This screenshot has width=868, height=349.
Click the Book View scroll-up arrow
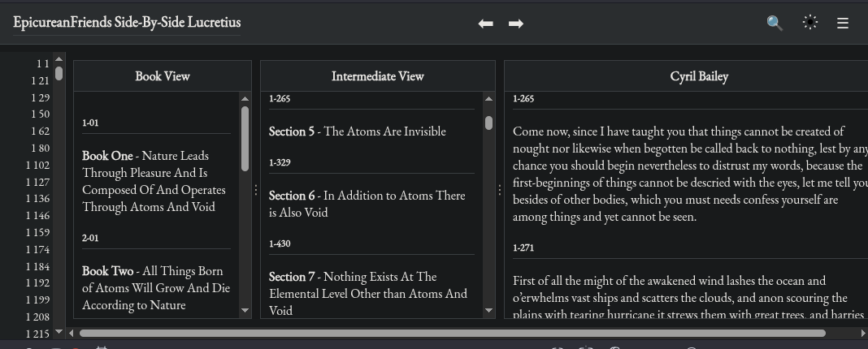(245, 99)
